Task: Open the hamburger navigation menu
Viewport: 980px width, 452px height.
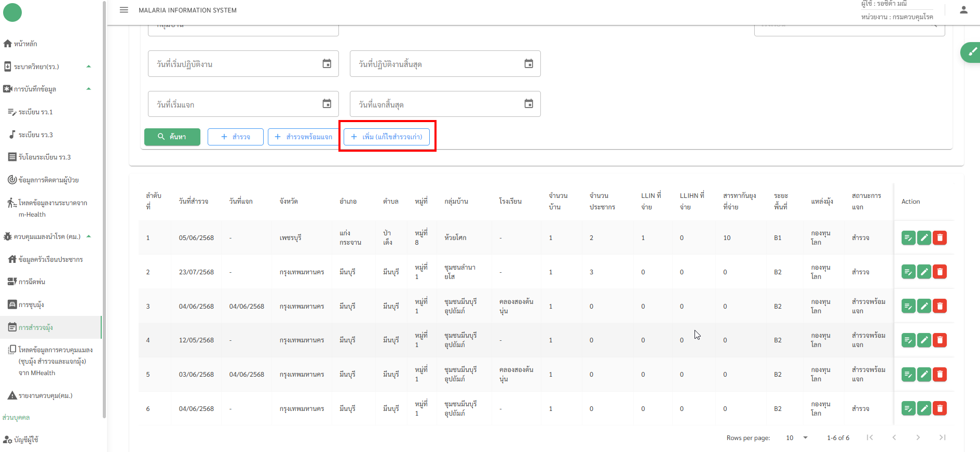Action: pos(124,10)
